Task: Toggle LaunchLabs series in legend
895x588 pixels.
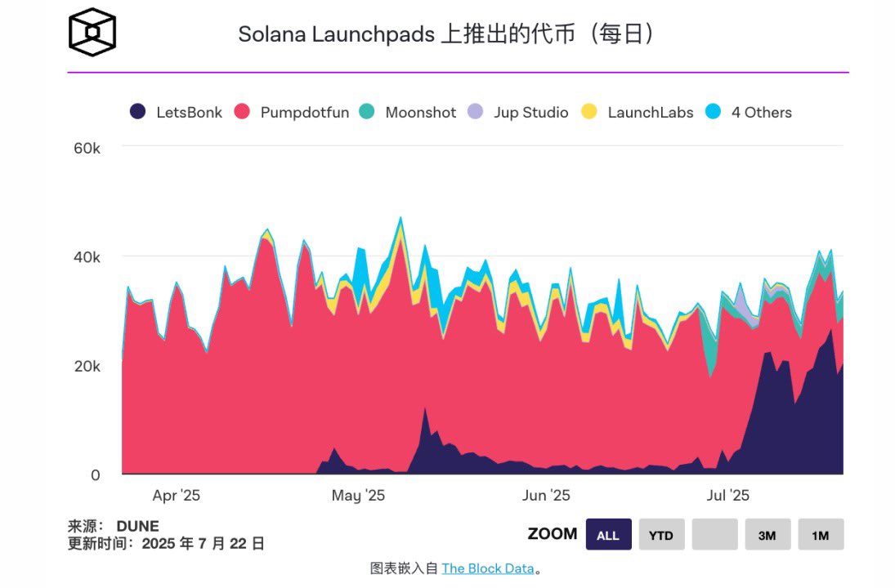Action: click(637, 112)
